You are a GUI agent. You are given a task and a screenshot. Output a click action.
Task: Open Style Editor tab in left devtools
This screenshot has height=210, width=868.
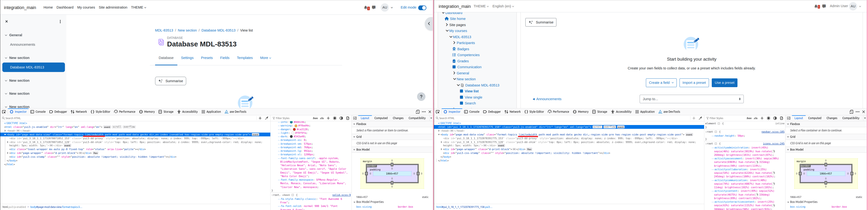point(100,112)
